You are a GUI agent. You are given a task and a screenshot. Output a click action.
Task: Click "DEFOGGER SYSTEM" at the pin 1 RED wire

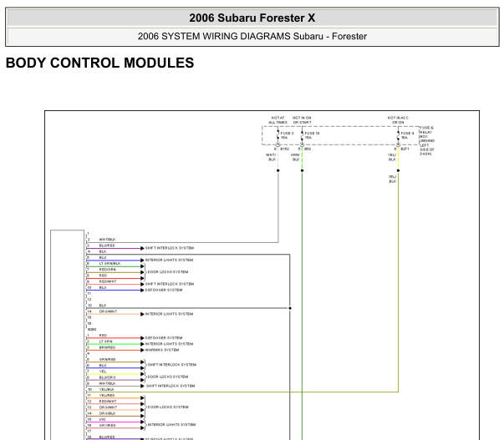pos(164,338)
